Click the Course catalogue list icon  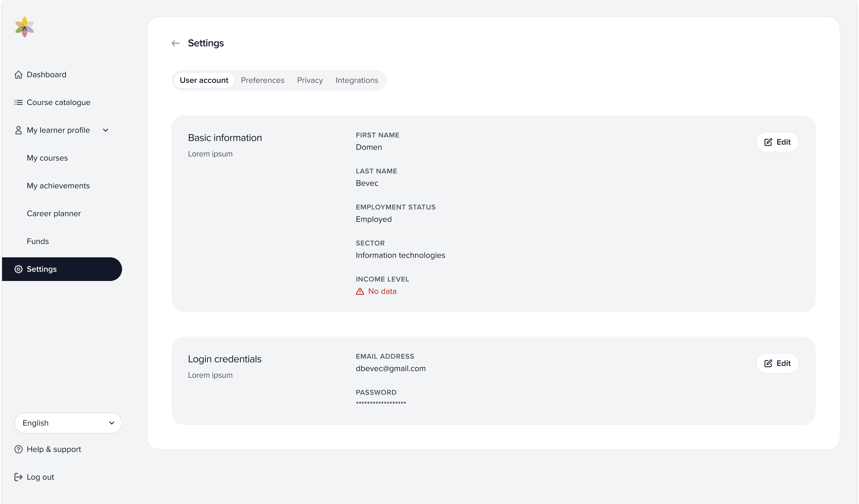19,102
